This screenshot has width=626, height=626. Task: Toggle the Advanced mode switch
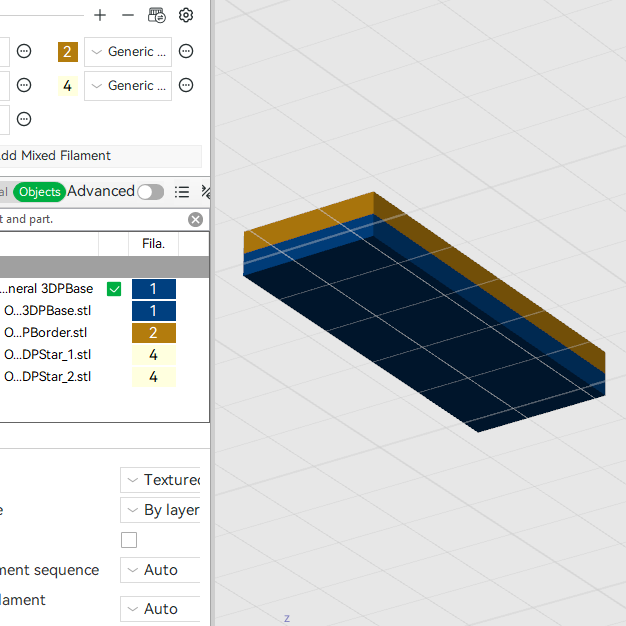[151, 192]
